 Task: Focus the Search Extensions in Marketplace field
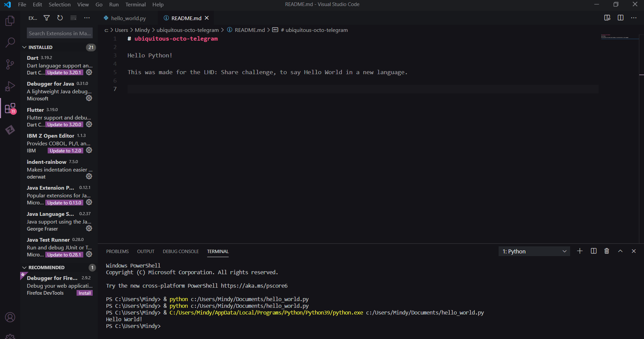pos(60,33)
